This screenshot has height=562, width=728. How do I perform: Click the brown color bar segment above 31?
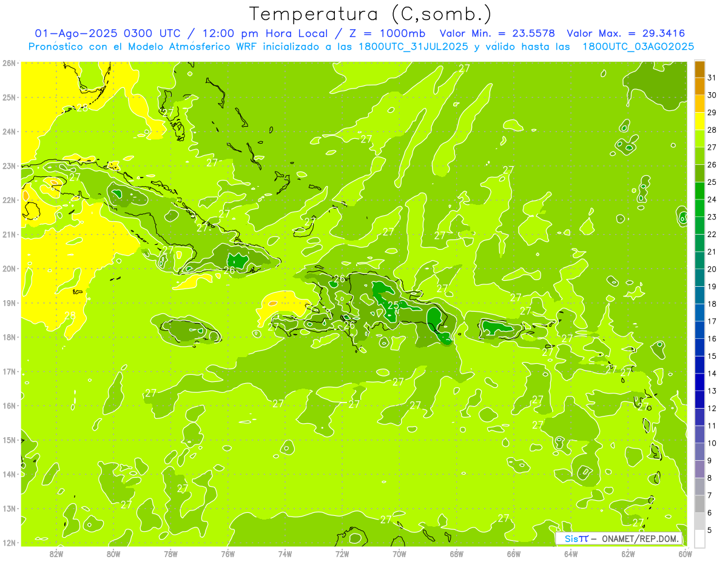699,69
